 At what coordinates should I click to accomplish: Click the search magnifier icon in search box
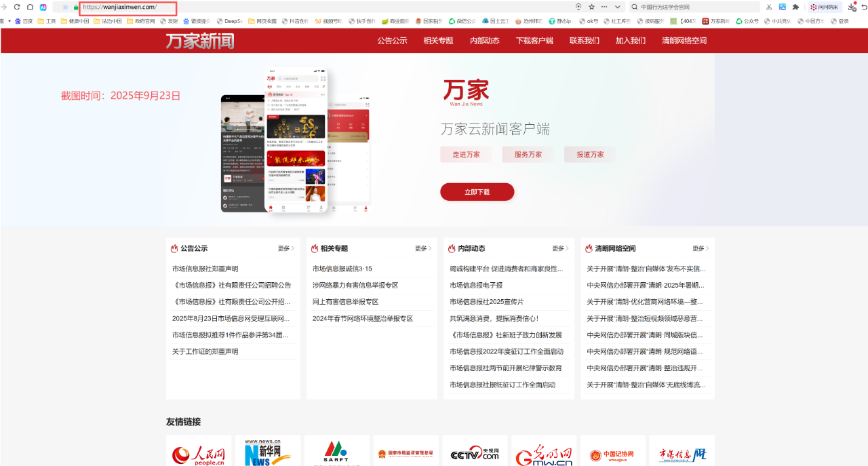[634, 7]
